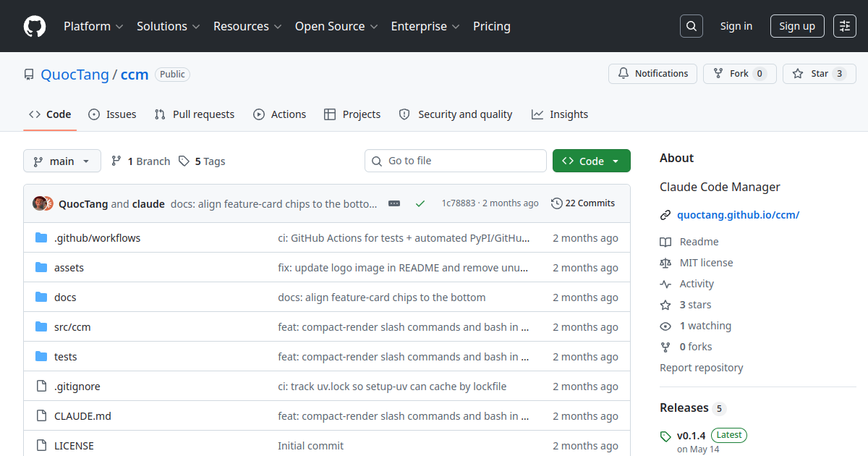
Task: Open the claude co-author link
Action: click(148, 204)
